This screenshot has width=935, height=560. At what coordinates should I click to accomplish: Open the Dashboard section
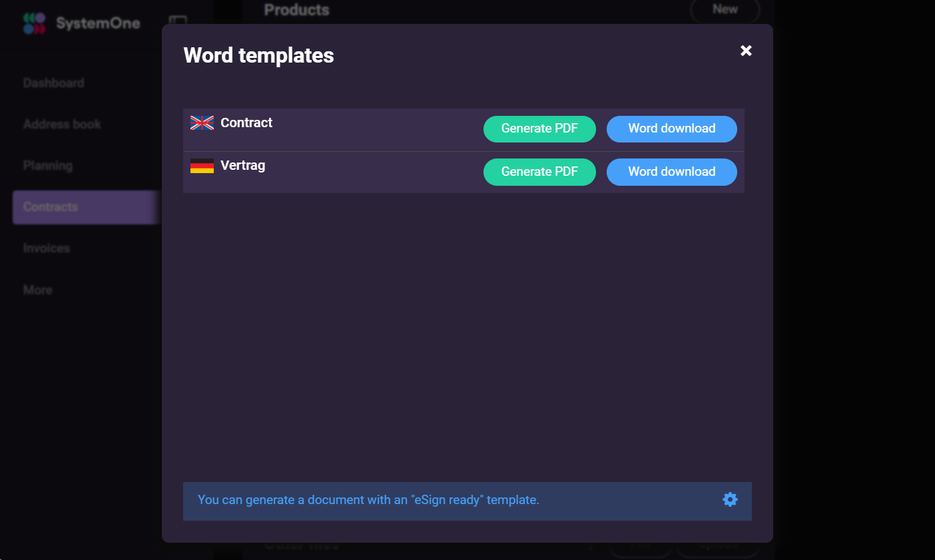pos(53,83)
